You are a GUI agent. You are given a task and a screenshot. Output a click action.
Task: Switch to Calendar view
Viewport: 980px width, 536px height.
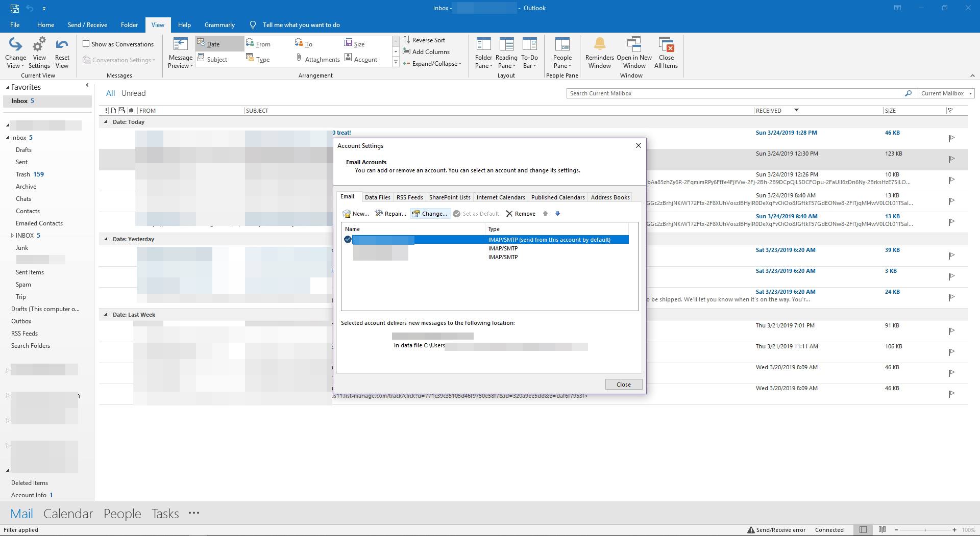point(68,514)
